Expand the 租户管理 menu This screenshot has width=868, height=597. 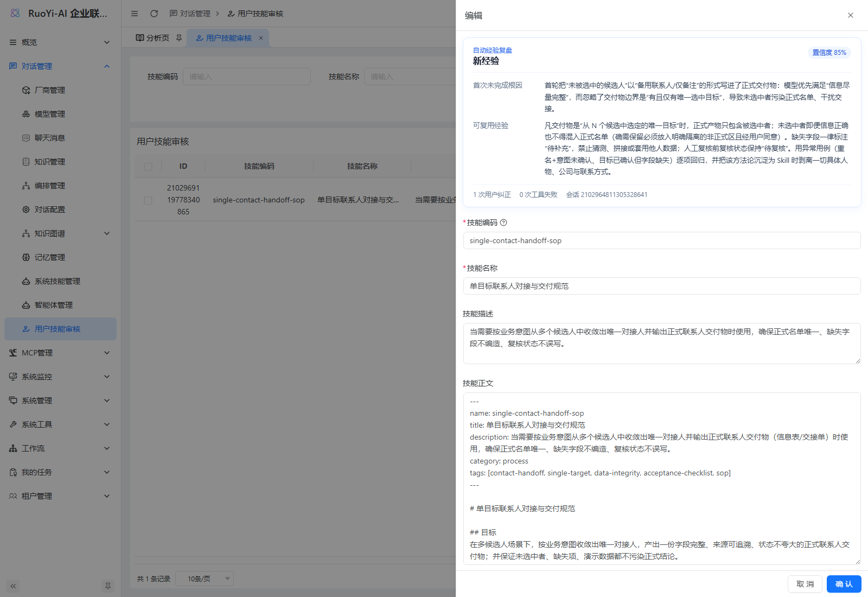click(60, 496)
